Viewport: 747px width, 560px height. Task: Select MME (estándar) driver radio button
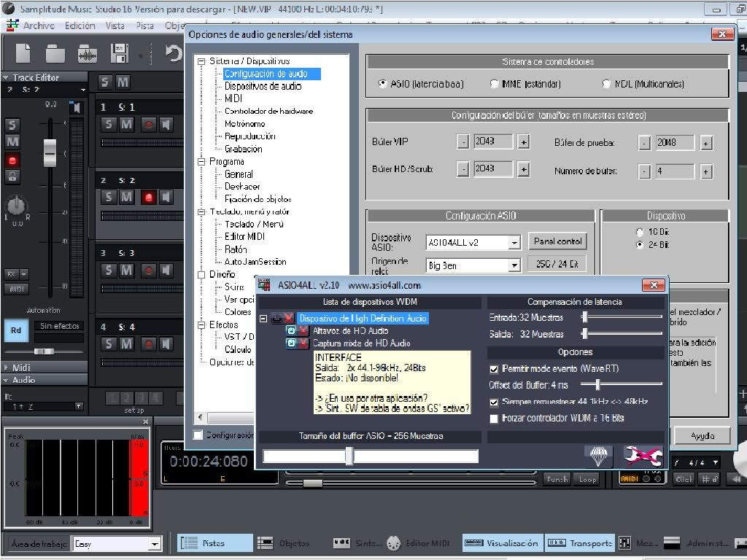[x=495, y=84]
